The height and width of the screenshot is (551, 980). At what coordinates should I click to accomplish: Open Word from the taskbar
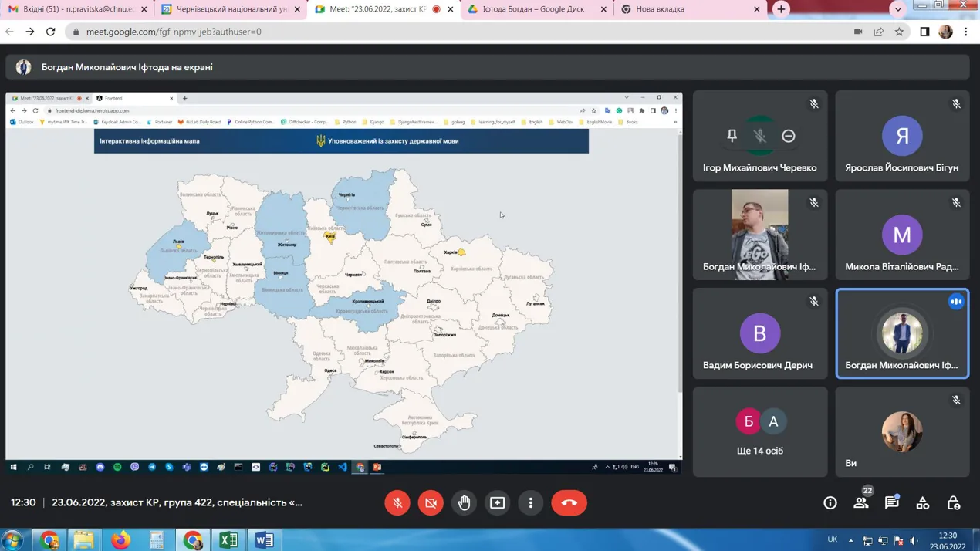pos(264,540)
